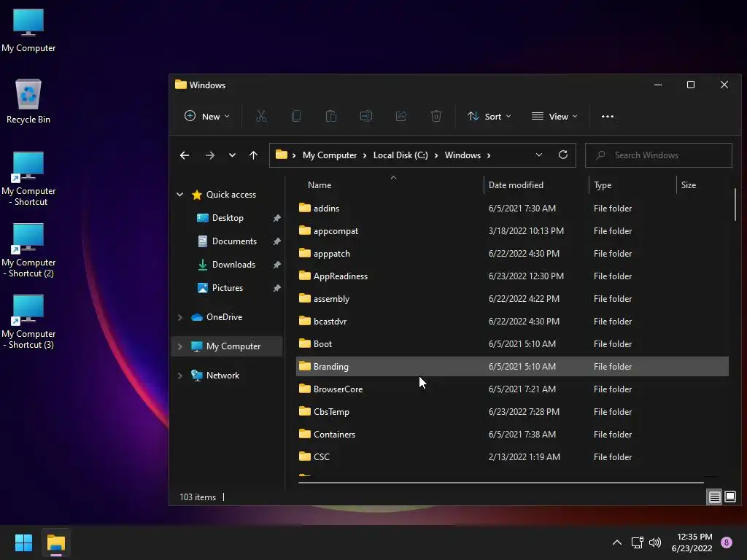Go up one folder level arrow
The height and width of the screenshot is (560, 747).
click(x=253, y=155)
